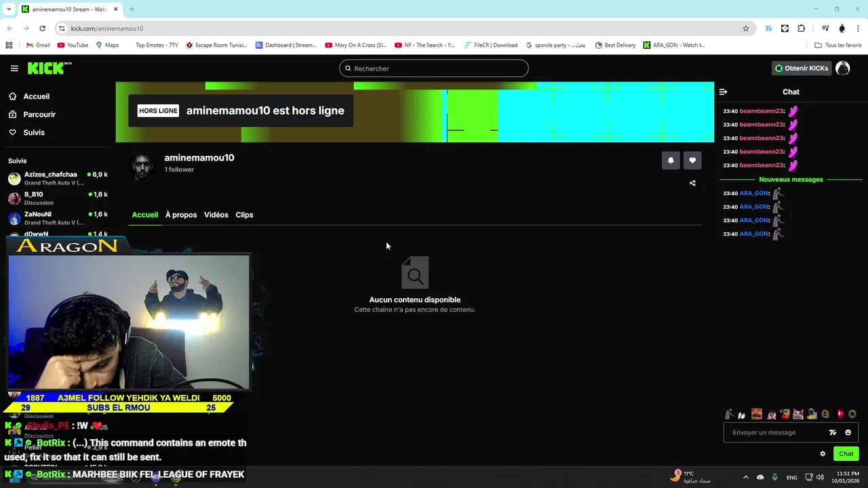Click the 1 follower count text
This screenshot has height=488, width=868.
coord(179,169)
